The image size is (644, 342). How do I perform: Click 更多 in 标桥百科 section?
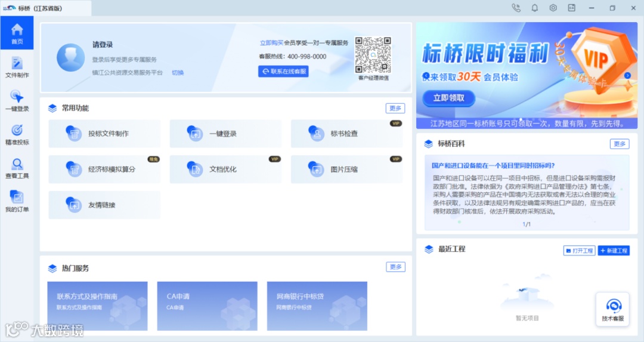pyautogui.click(x=620, y=144)
